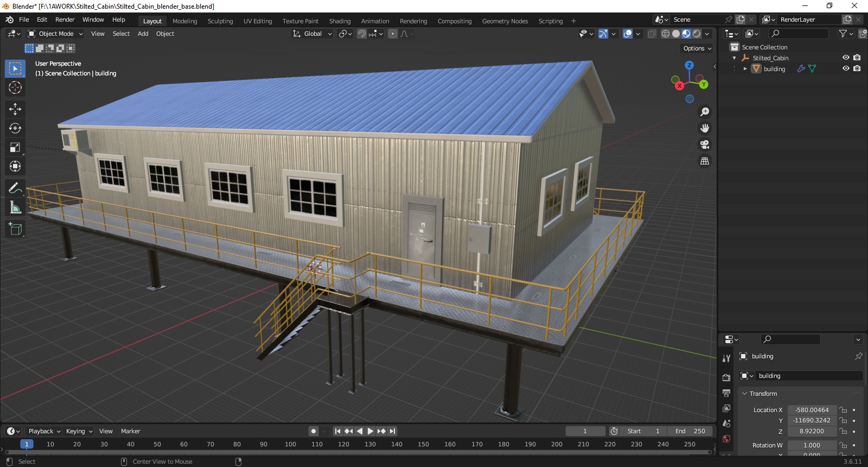
Task: Disable building object in renders
Action: 857,68
